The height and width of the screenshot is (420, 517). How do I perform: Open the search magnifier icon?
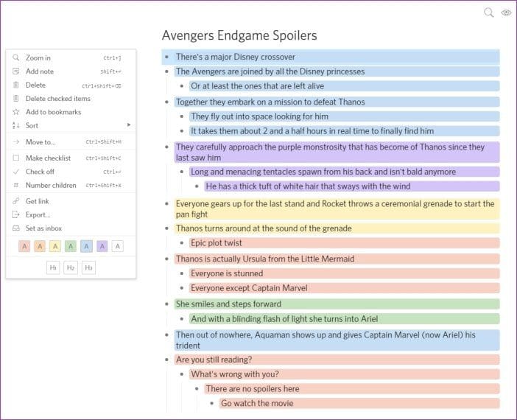[x=488, y=13]
